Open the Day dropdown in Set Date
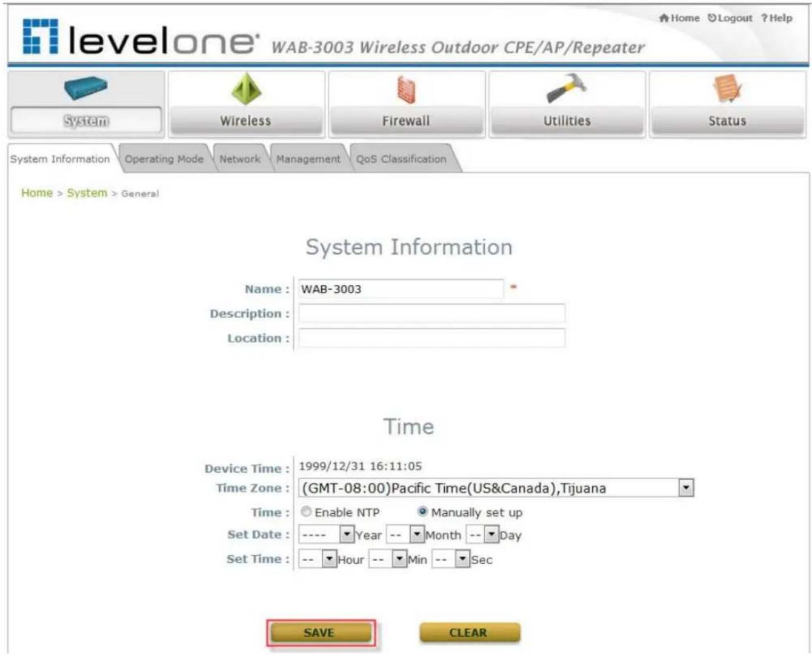 click(482, 535)
